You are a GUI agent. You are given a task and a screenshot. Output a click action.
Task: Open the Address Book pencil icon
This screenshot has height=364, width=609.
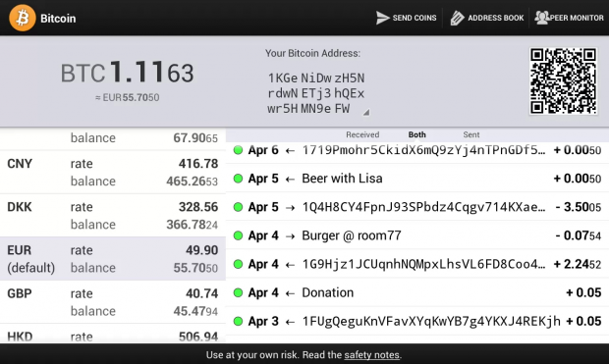point(457,18)
